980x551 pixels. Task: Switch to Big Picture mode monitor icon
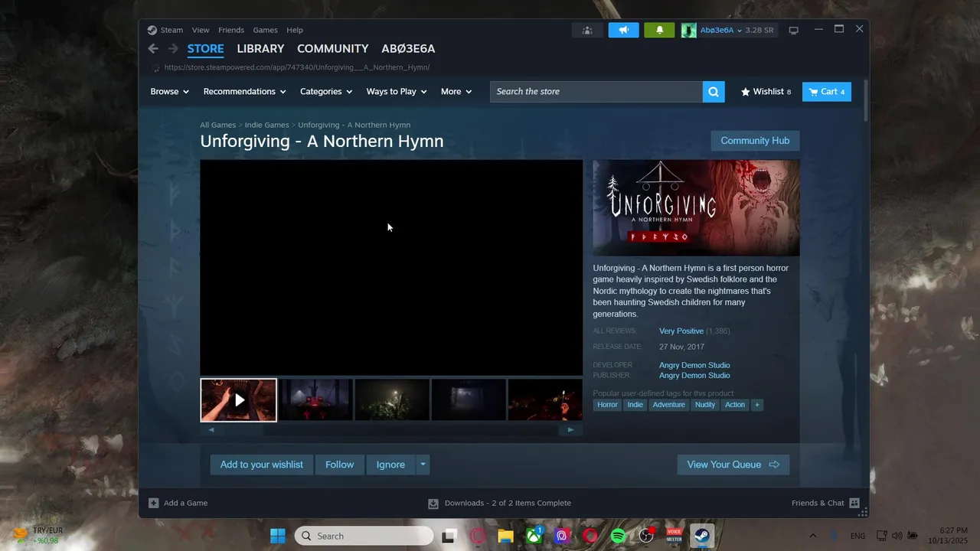[x=794, y=31]
